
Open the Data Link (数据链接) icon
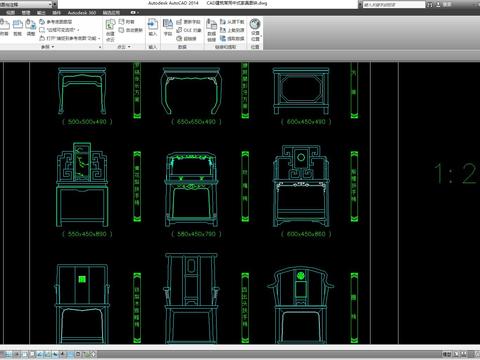click(212, 30)
